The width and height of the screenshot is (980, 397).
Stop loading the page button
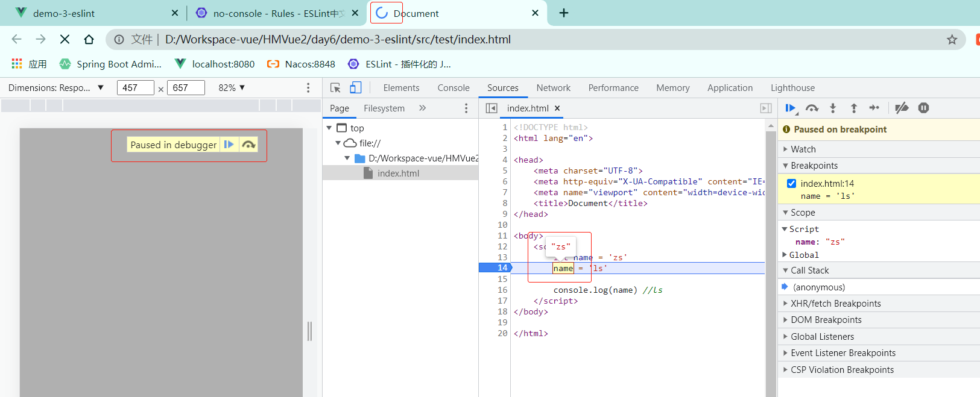[x=65, y=39]
